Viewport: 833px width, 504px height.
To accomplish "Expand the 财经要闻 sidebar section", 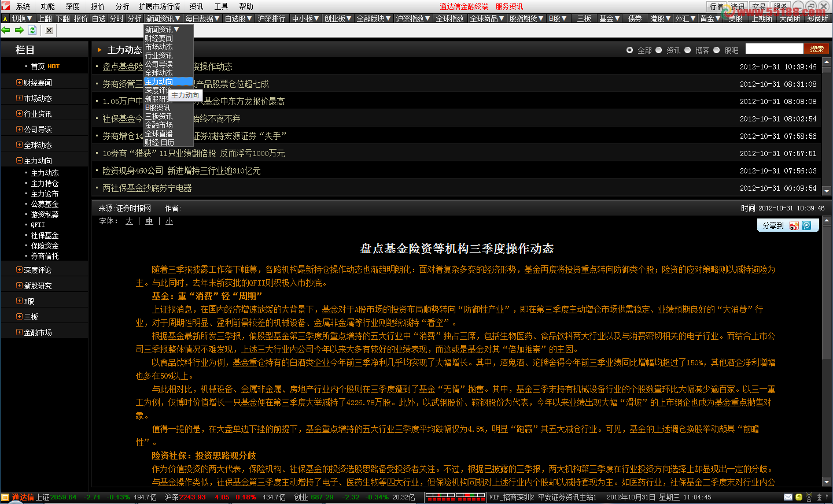I will click(x=19, y=83).
